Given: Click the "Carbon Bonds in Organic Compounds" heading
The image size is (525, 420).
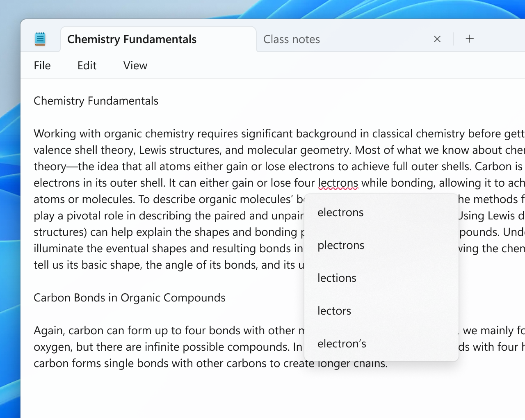Looking at the screenshot, I should pyautogui.click(x=130, y=298).
